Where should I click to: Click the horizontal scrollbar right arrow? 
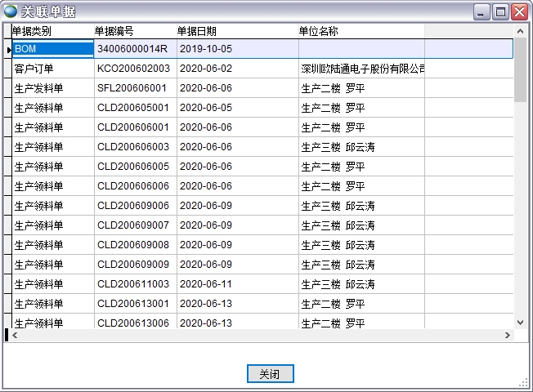click(507, 335)
